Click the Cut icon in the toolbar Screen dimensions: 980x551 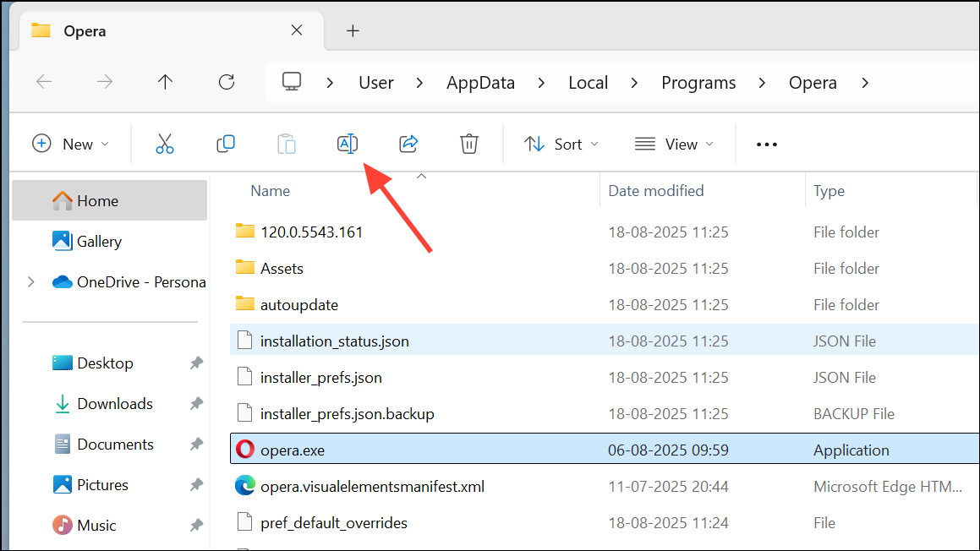pos(165,144)
